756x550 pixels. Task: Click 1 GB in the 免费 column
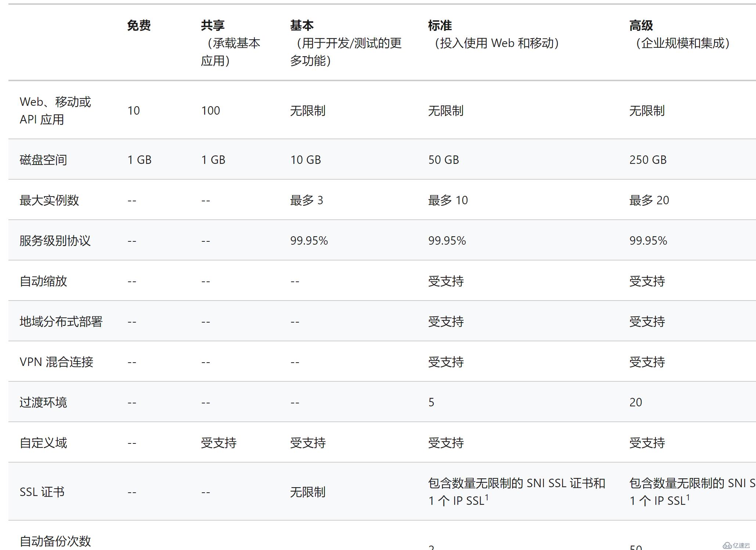click(x=140, y=160)
